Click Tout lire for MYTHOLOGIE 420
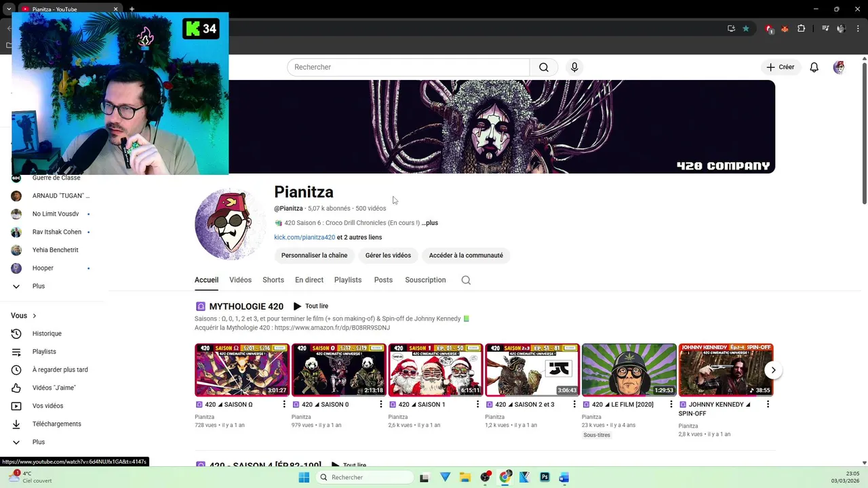This screenshot has height=488, width=868. point(311,306)
